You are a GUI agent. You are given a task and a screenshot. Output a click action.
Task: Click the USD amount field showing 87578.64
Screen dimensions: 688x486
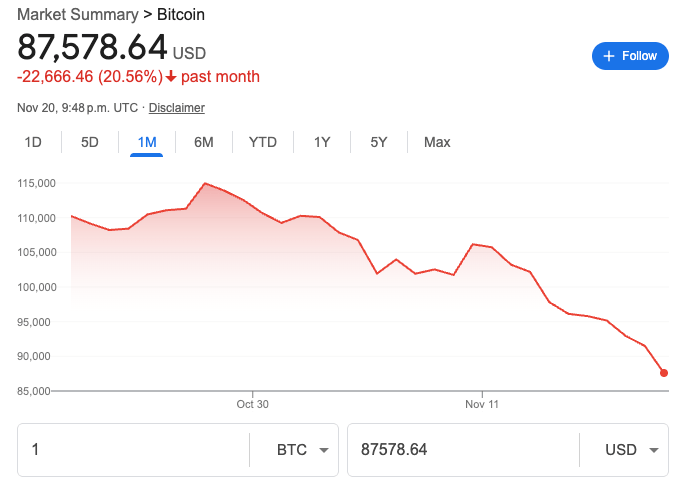pyautogui.click(x=462, y=450)
